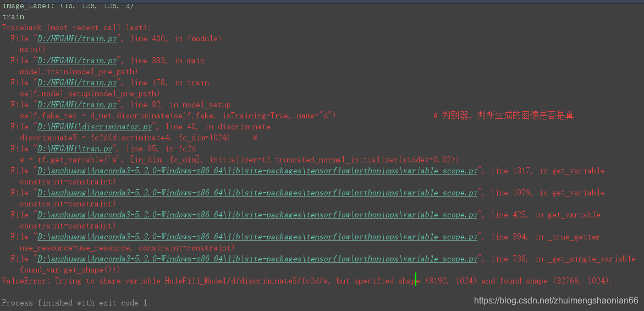Open the train.py link at line 400
The image size is (644, 311).
pyautogui.click(x=77, y=39)
